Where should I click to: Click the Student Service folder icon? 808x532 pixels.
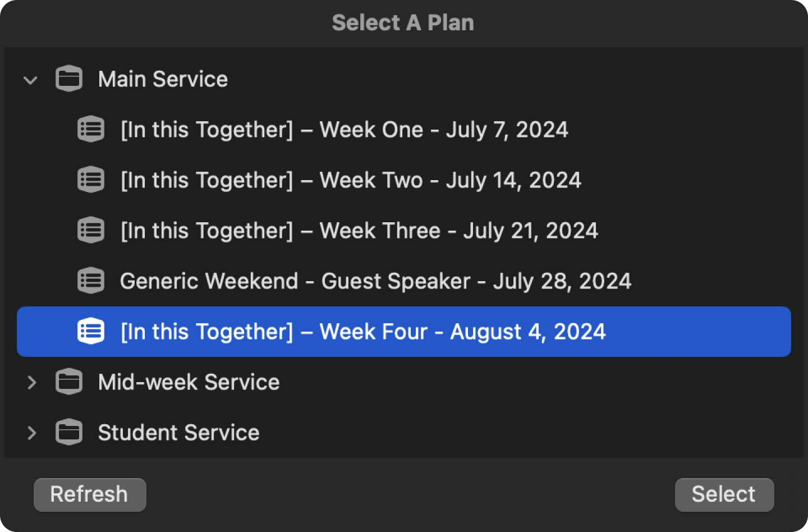(x=68, y=432)
